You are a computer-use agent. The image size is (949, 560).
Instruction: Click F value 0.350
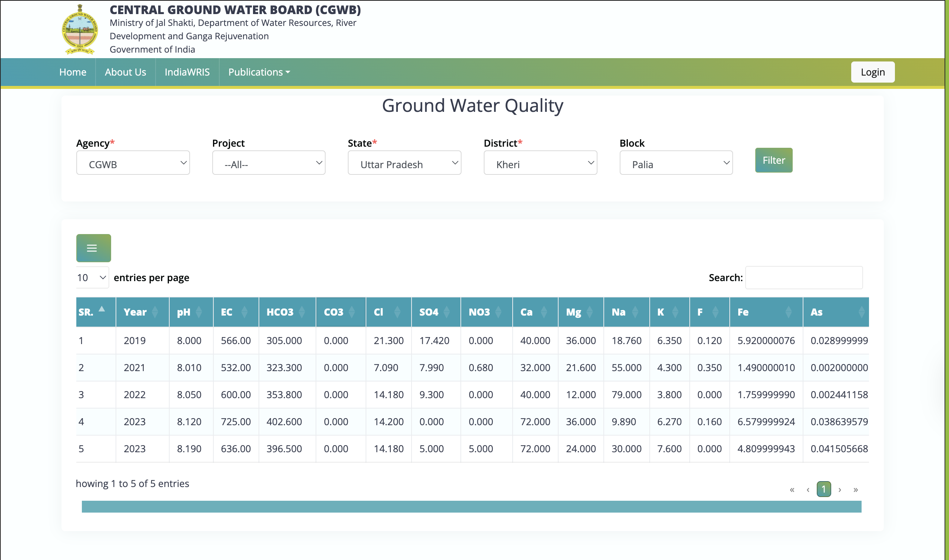pyautogui.click(x=709, y=367)
